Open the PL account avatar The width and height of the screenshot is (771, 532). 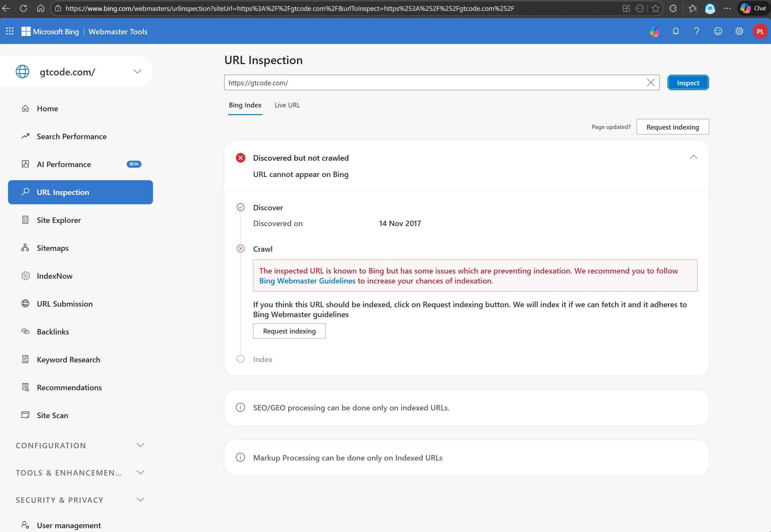click(x=760, y=31)
